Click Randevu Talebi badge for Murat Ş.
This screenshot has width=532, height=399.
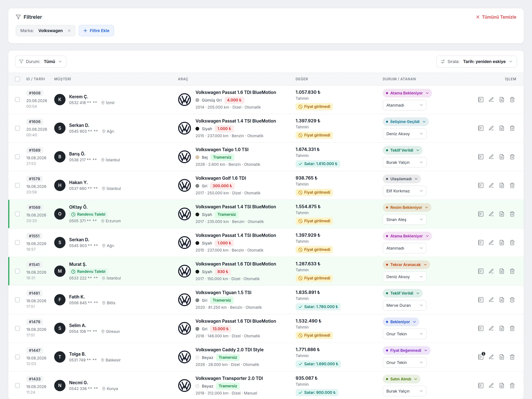tap(88, 272)
